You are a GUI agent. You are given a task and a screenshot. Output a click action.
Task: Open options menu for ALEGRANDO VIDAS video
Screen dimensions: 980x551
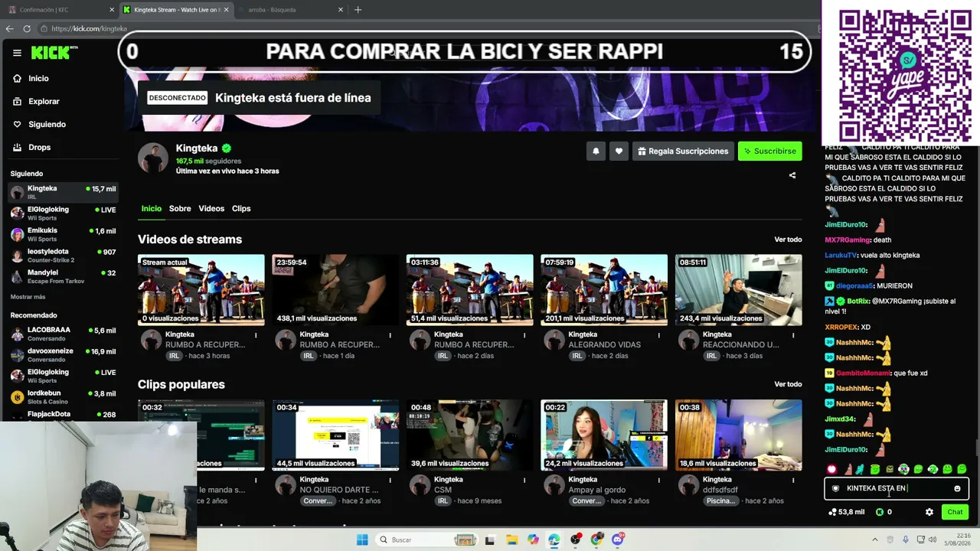pos(658,335)
